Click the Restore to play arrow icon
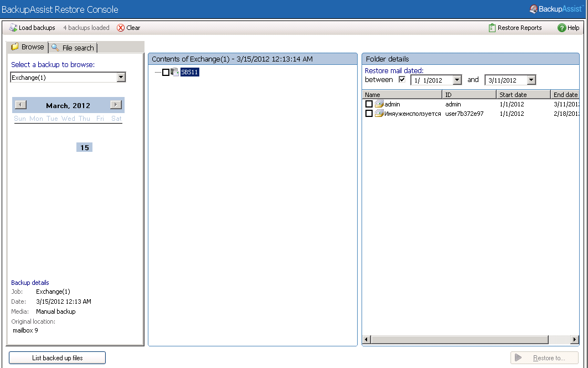The height and width of the screenshot is (368, 588). click(518, 357)
